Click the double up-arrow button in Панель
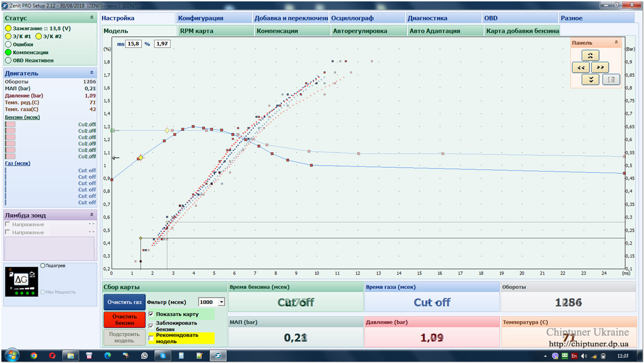Viewport: 644px width, 363px height. click(x=590, y=55)
